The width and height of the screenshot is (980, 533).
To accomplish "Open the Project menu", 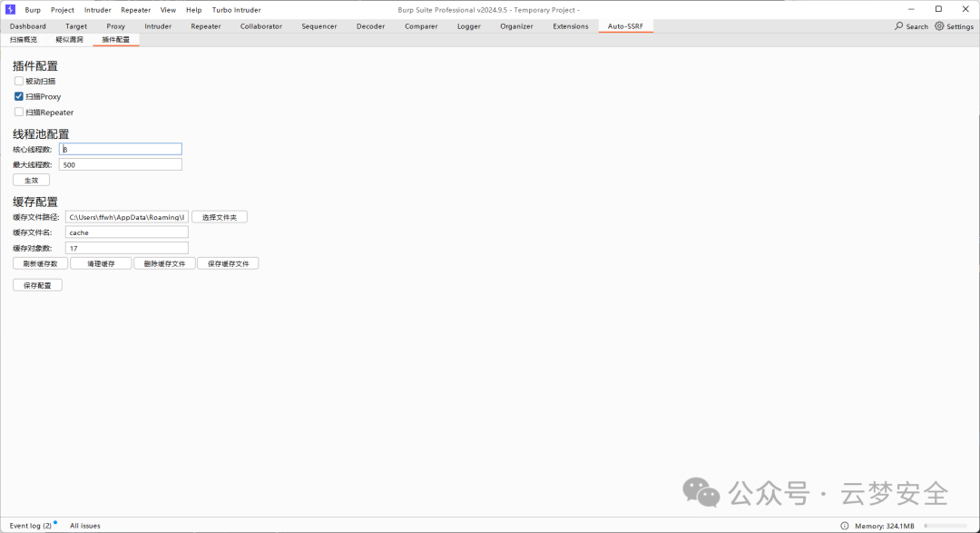I will click(x=63, y=10).
